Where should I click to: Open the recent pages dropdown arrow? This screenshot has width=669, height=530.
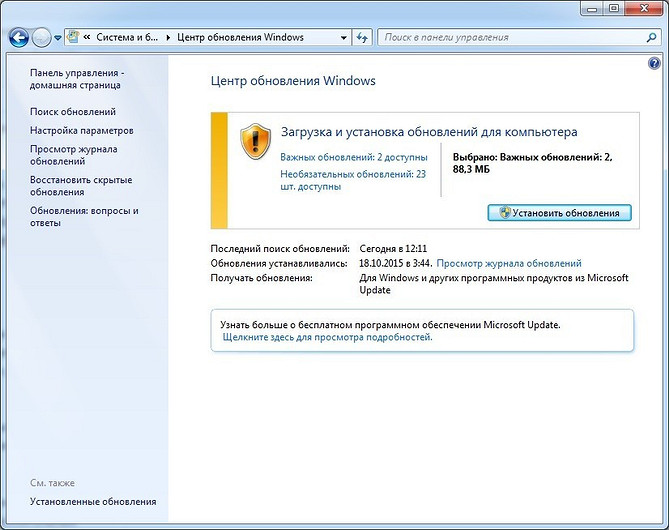[x=59, y=38]
